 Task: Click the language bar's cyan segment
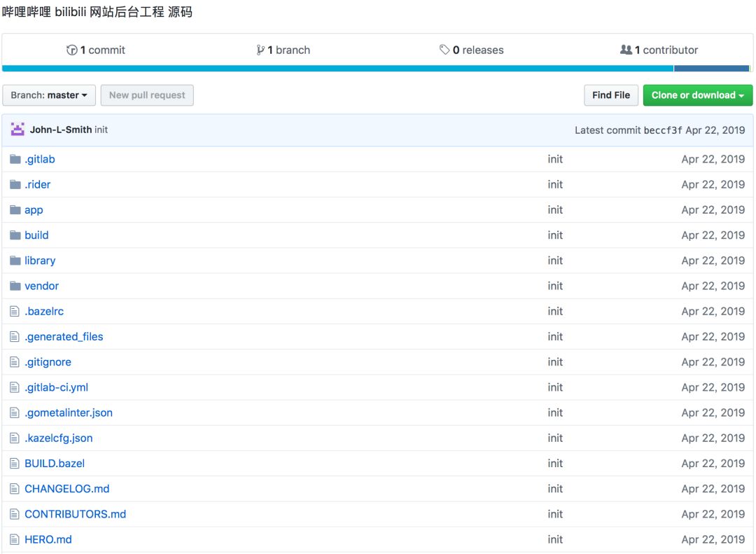337,69
